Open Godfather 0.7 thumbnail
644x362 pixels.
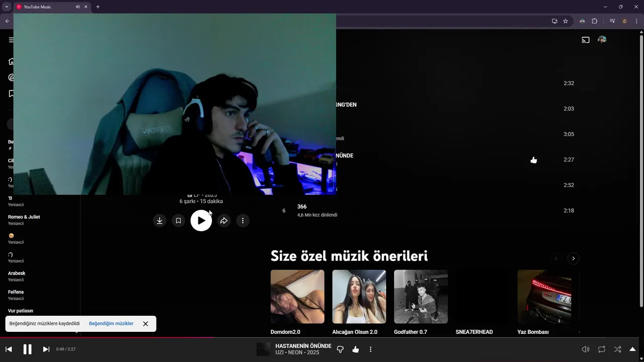(x=421, y=297)
